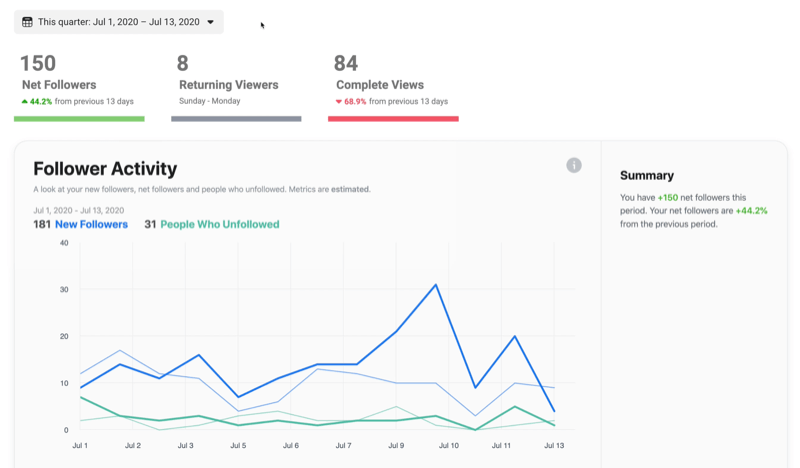Click the Jul 7 x-axis label
Screen dimensions: 800x468
click(343, 446)
